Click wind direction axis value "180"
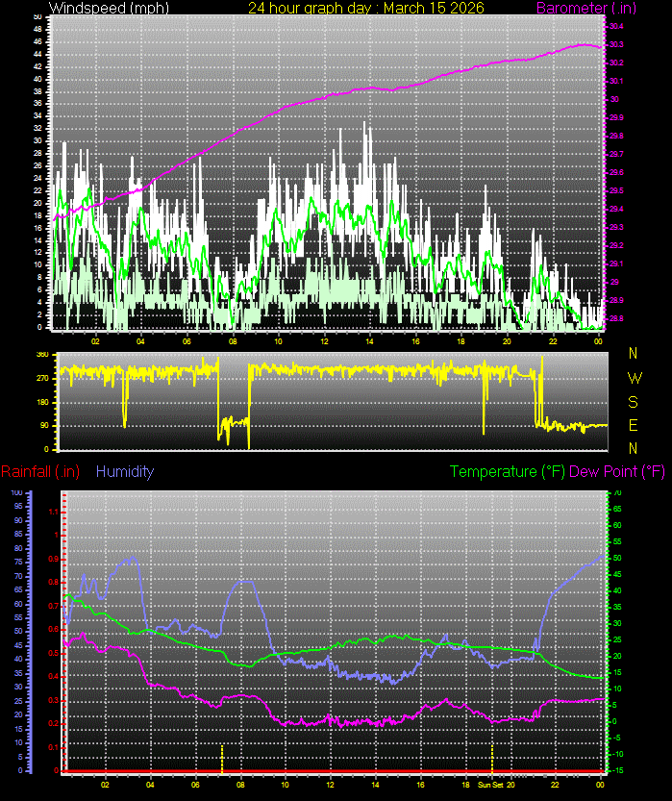This screenshot has width=672, height=801. tap(43, 402)
